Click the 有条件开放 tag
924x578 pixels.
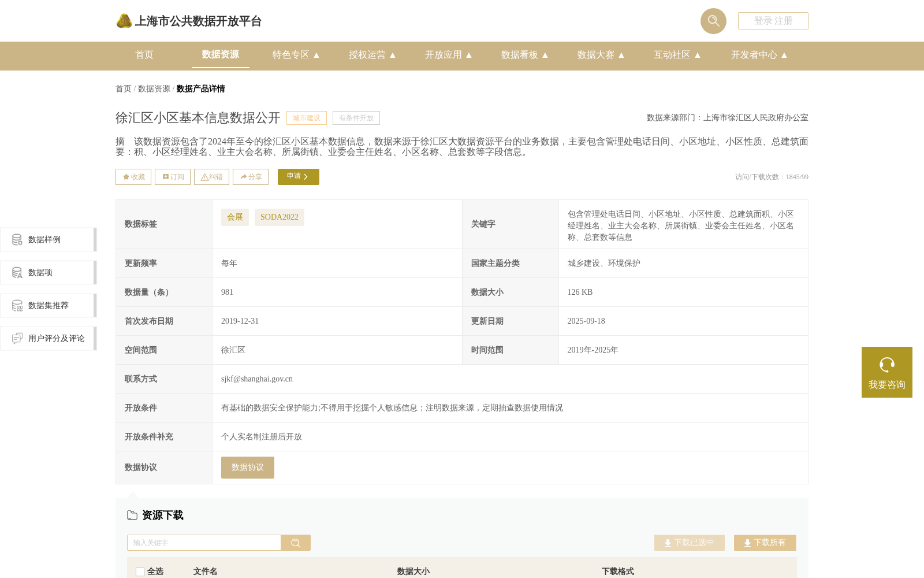tap(356, 118)
